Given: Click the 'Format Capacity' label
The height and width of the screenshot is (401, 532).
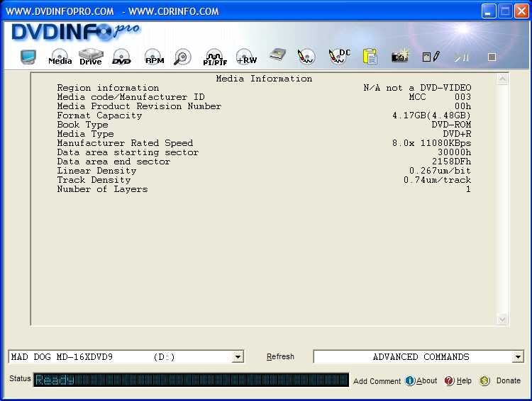Looking at the screenshot, I should (99, 115).
